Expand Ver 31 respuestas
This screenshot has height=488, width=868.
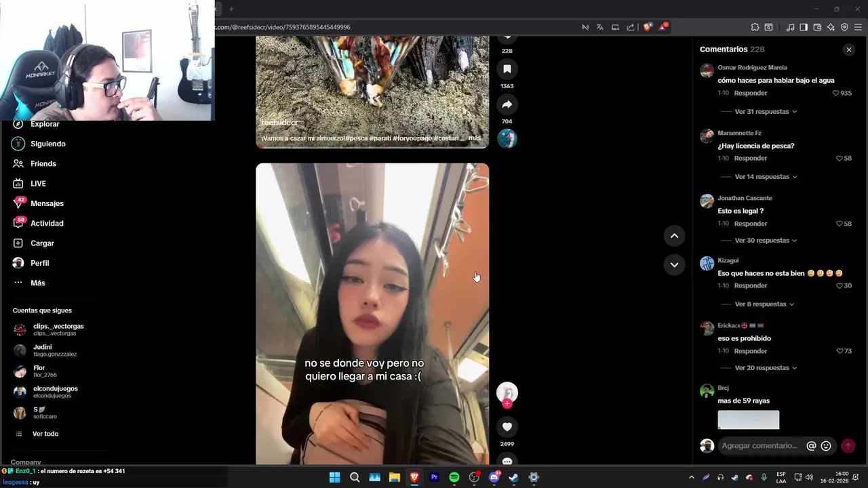[x=766, y=111]
